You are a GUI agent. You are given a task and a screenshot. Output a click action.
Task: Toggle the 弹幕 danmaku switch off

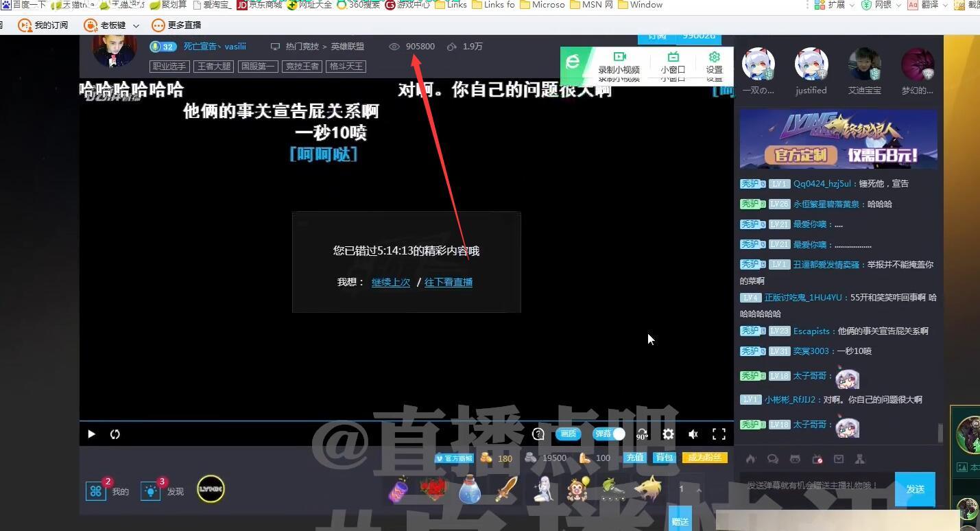tap(610, 434)
